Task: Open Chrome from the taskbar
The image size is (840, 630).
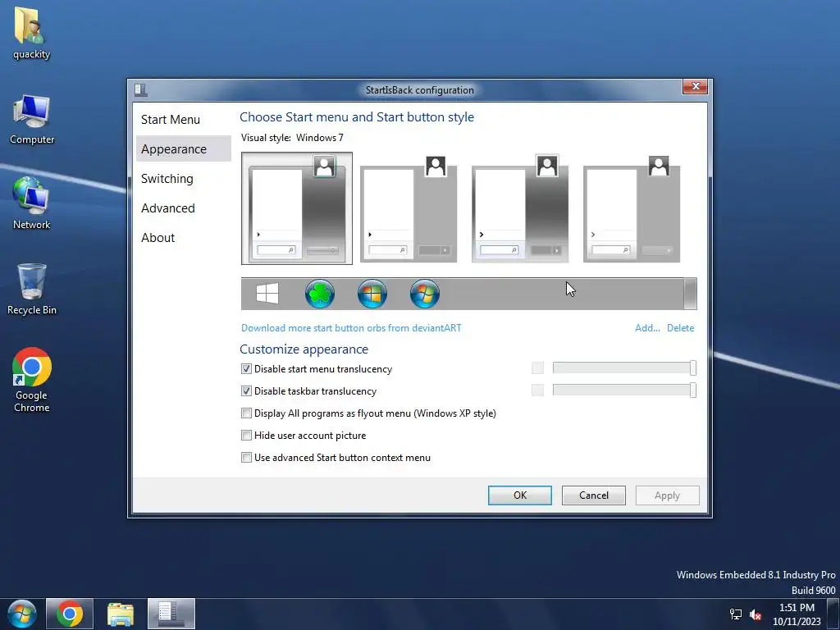Action: 70,614
